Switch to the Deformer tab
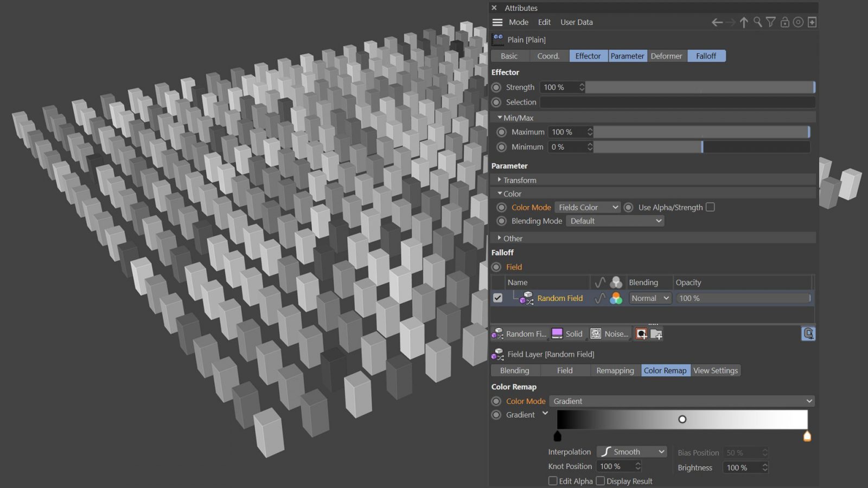Image resolution: width=868 pixels, height=488 pixels. click(666, 56)
